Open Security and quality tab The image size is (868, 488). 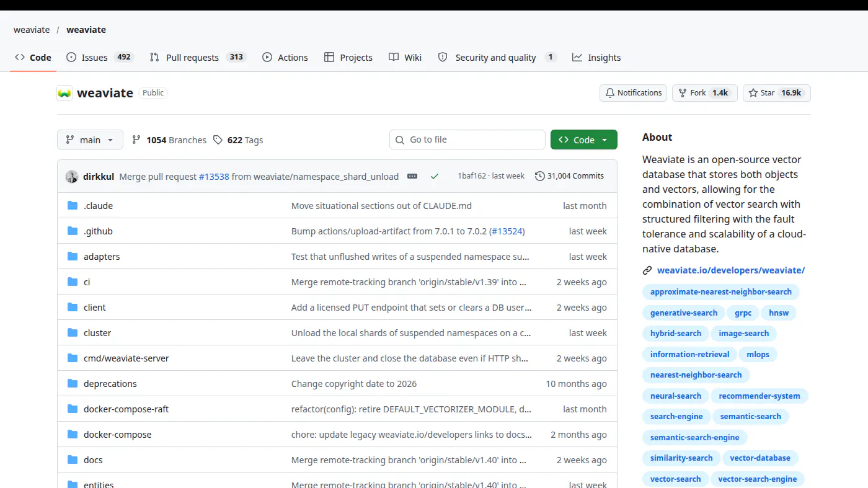(497, 58)
